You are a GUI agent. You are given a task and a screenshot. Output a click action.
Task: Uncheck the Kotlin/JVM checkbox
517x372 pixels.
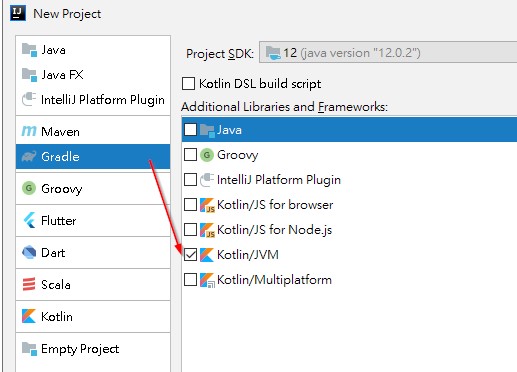pyautogui.click(x=190, y=255)
